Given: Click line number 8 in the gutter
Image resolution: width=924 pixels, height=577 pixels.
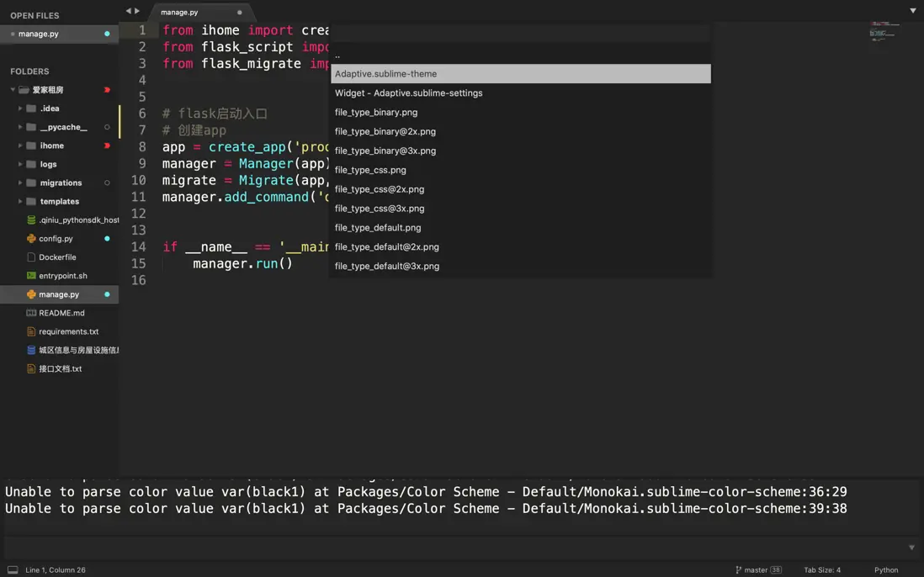Looking at the screenshot, I should coord(142,146).
